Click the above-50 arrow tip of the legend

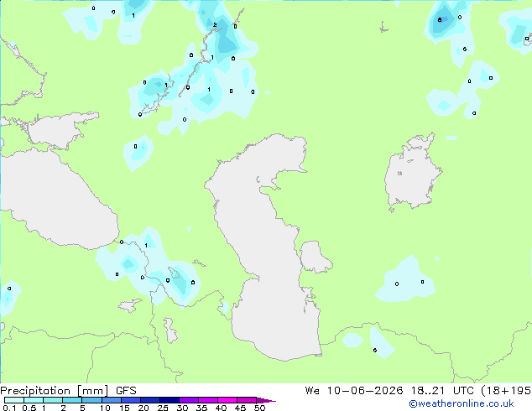[266, 400]
